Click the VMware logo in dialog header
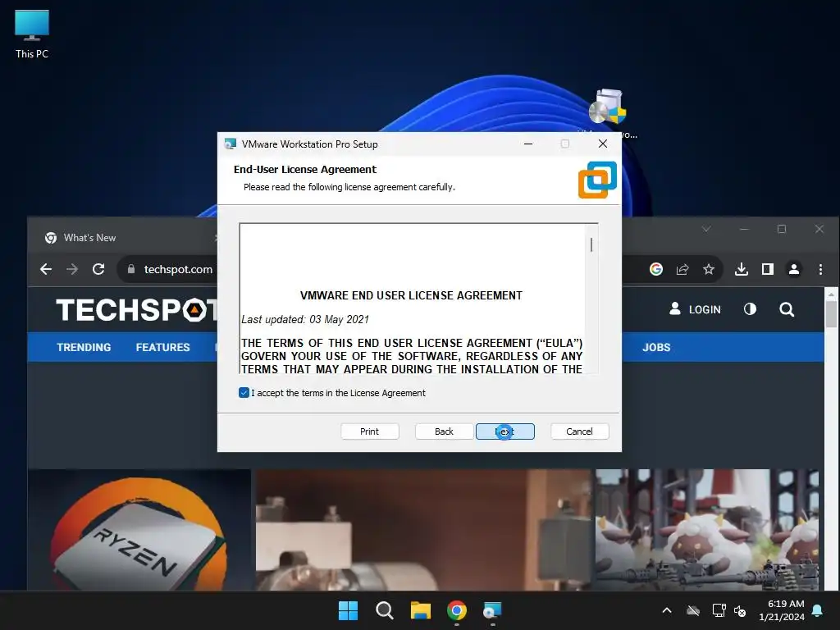The height and width of the screenshot is (630, 840). (597, 180)
